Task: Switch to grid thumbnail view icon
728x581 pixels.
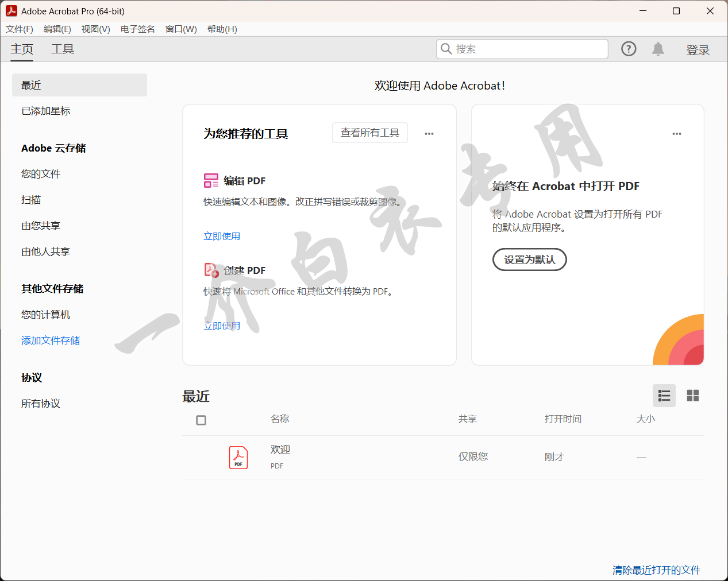Action: [693, 396]
